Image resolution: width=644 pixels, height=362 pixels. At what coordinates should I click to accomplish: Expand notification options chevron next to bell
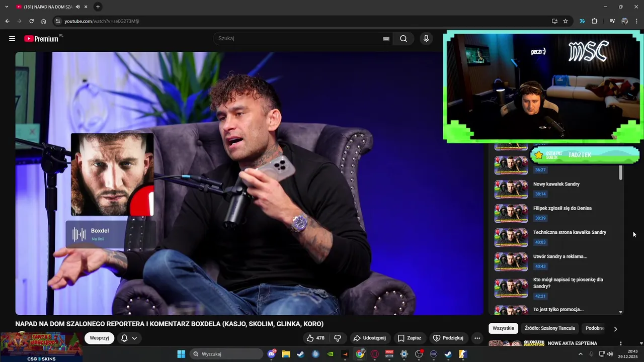click(134, 338)
